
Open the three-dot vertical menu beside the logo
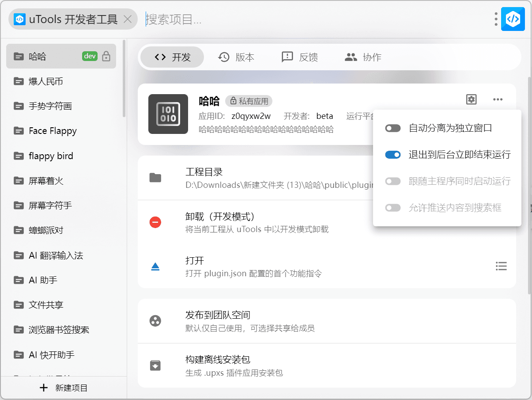point(496,19)
